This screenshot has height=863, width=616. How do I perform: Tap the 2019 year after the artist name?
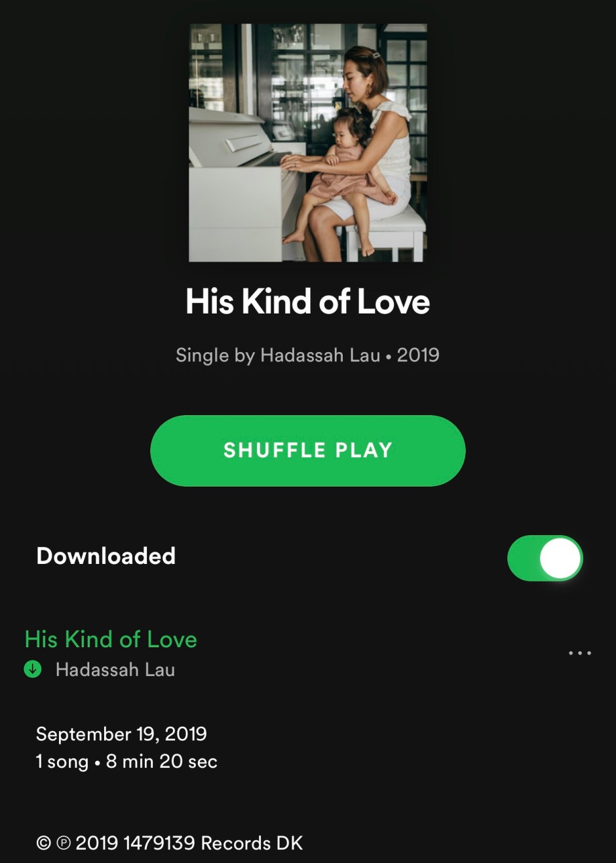[x=418, y=355]
